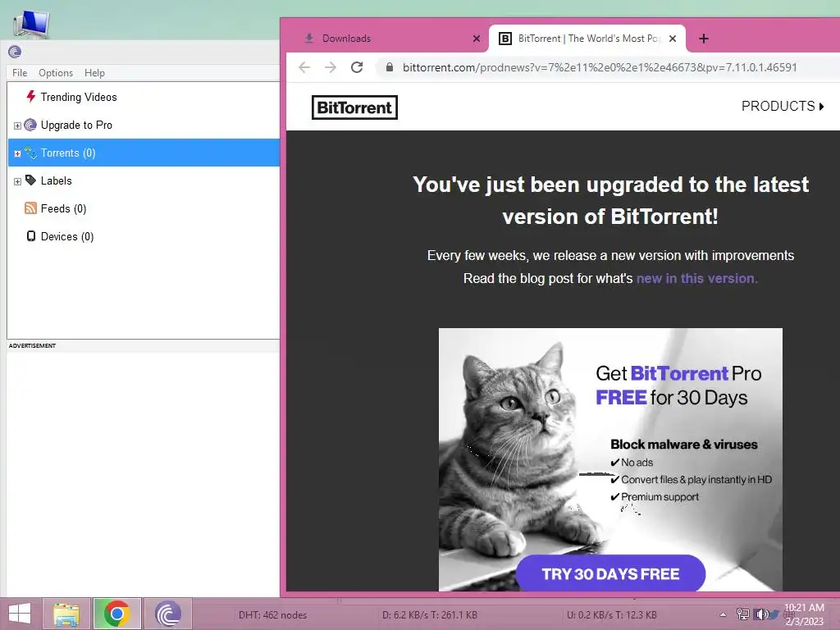
Task: Reload the BitTorrent page
Action: (357, 67)
